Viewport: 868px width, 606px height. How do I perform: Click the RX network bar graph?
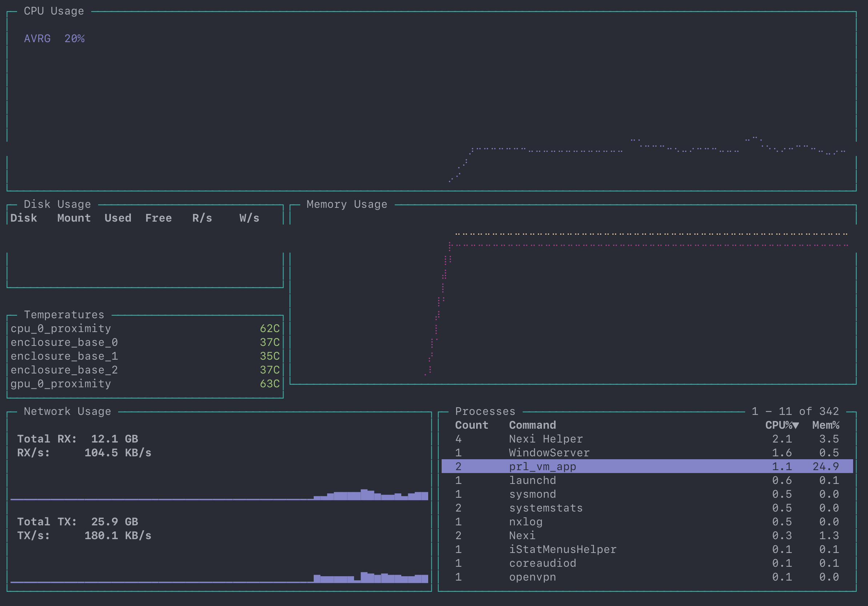[219, 494]
